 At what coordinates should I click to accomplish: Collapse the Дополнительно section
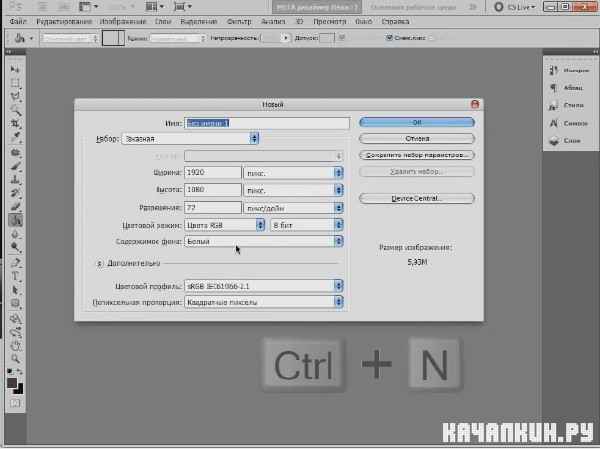click(x=100, y=263)
